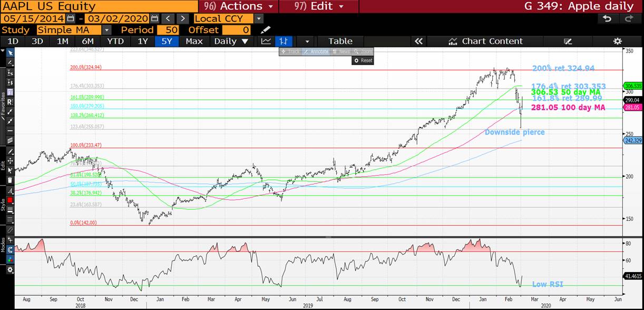
Task: Click the 242.329 price axis tag
Action: [632, 141]
